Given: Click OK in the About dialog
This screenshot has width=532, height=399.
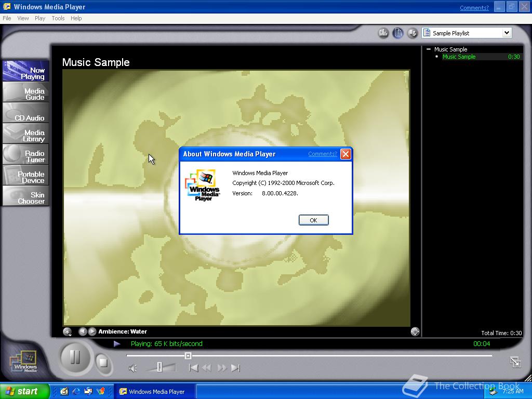Looking at the screenshot, I should tap(313, 220).
